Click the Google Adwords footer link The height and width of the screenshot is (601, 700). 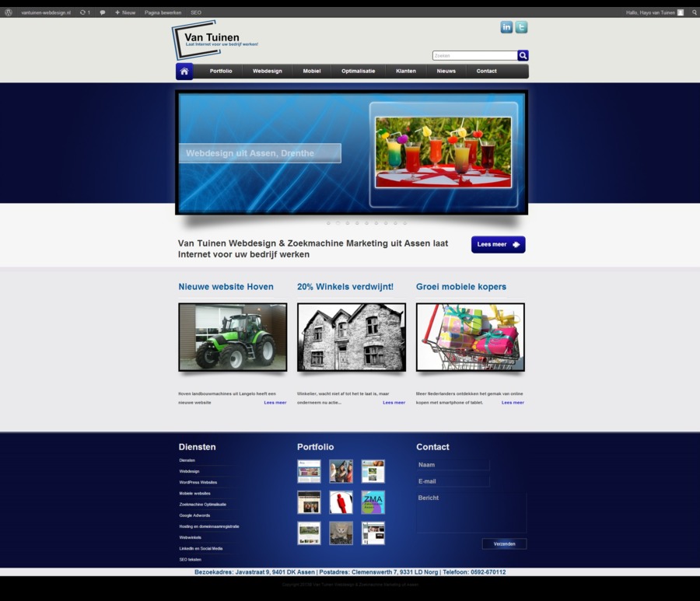coord(194,515)
